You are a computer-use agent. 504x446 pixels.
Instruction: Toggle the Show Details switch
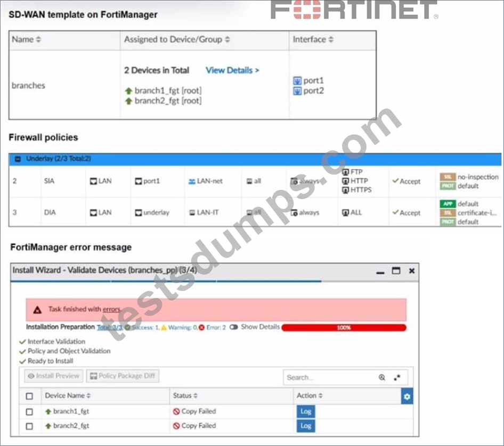(x=234, y=327)
